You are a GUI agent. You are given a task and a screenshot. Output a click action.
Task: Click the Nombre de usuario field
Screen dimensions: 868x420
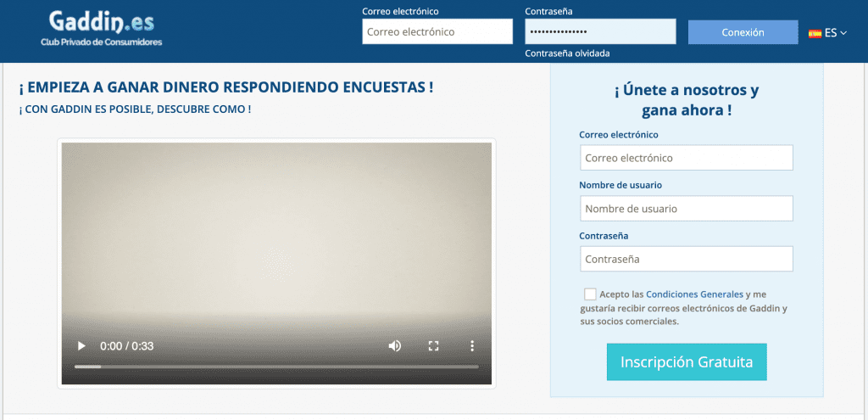pos(687,209)
